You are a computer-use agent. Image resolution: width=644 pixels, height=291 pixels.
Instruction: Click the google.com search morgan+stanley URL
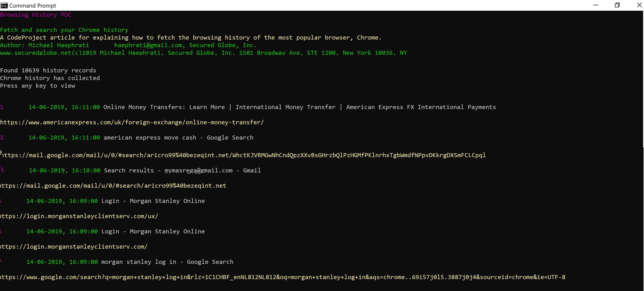[x=282, y=277]
